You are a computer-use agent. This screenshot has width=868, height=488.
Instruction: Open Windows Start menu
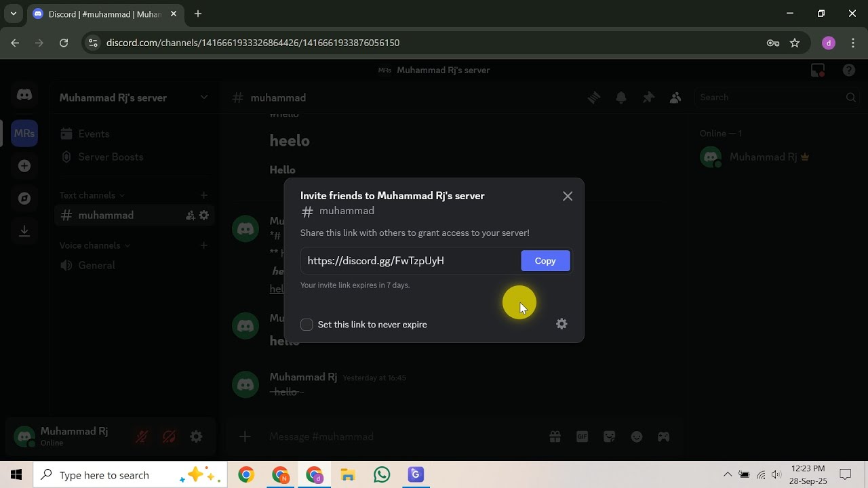click(x=16, y=475)
